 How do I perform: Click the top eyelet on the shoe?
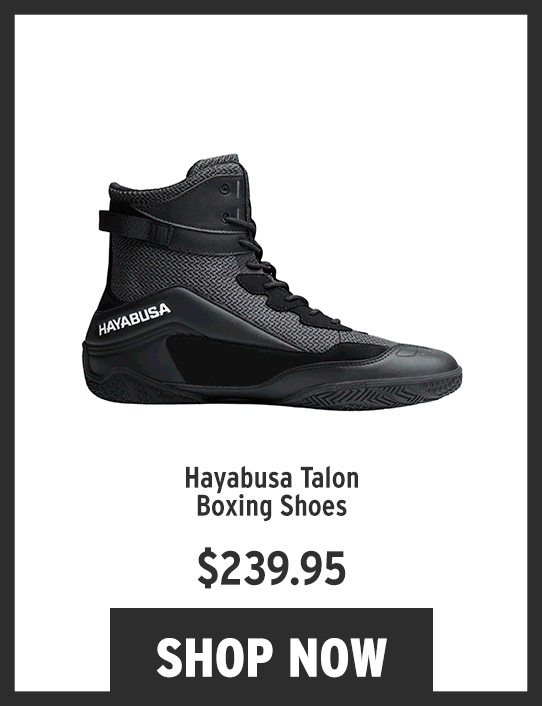coord(224,188)
